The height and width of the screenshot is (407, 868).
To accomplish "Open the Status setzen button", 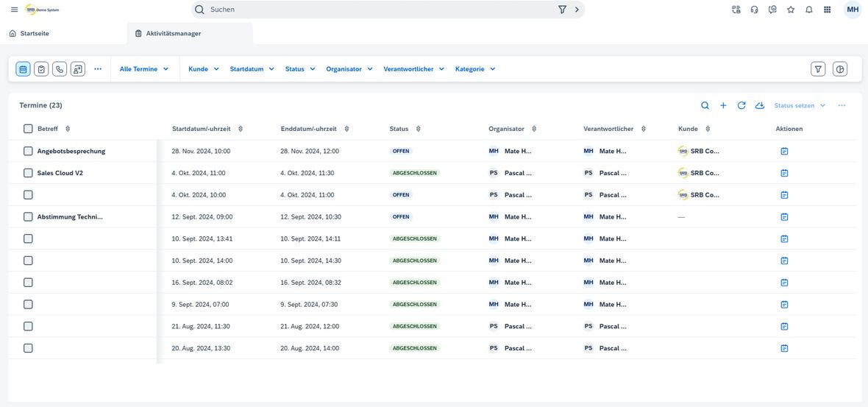I will point(800,105).
